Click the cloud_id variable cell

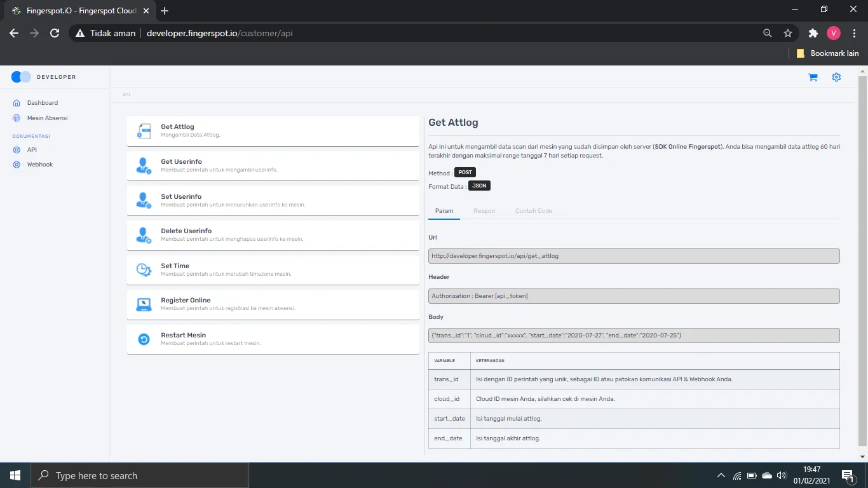point(449,399)
